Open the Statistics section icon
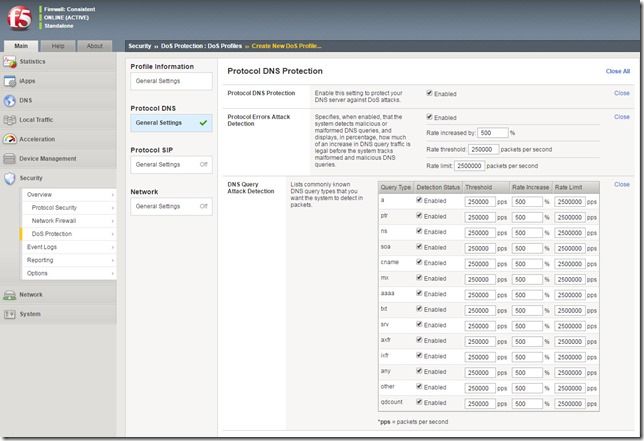644x441 pixels. (x=10, y=62)
